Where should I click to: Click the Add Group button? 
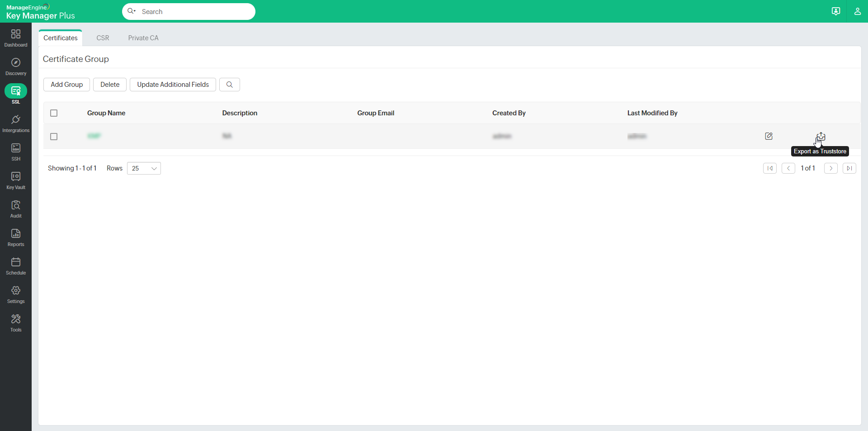coord(66,85)
